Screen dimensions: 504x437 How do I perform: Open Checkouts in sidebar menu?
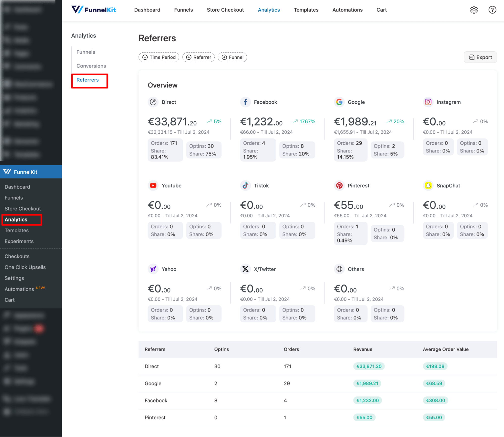click(17, 256)
